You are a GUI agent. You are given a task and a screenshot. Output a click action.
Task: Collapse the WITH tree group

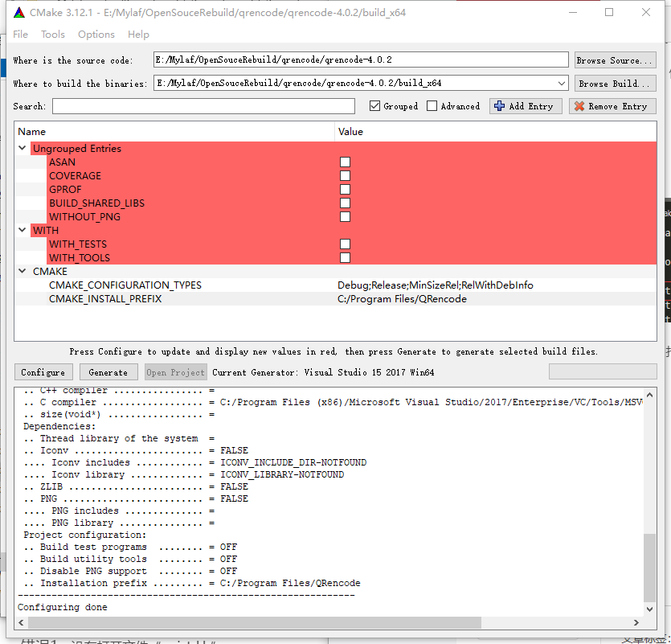[x=22, y=230]
